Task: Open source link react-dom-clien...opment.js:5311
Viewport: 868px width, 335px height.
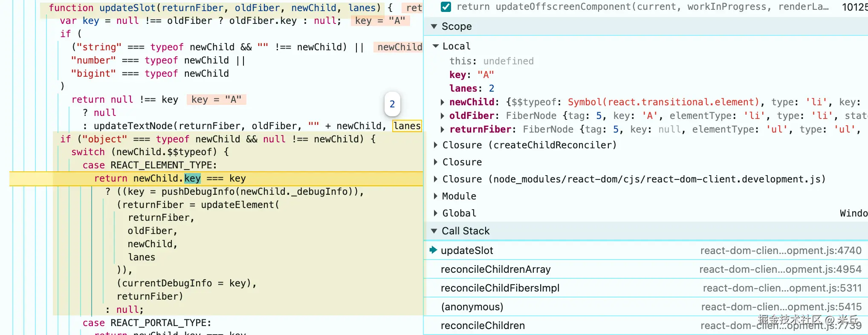Action: [782, 288]
